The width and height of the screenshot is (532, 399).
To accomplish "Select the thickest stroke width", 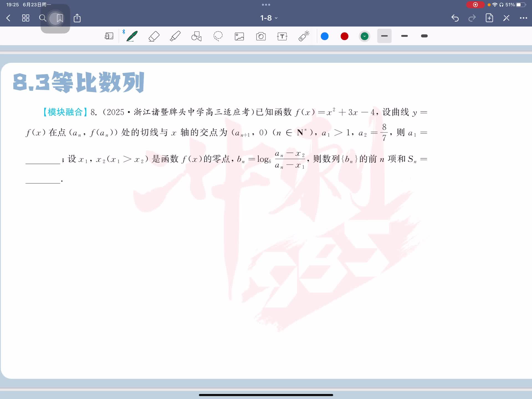I will [424, 36].
